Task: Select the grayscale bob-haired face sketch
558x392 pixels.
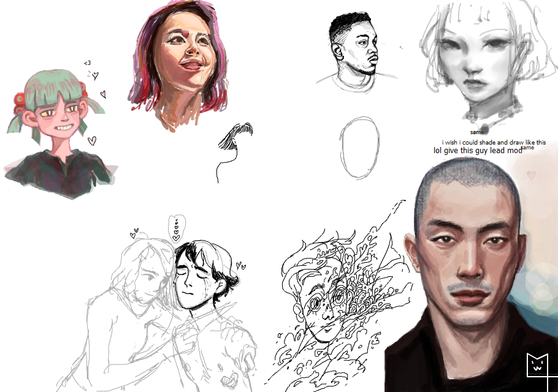Action: point(475,61)
